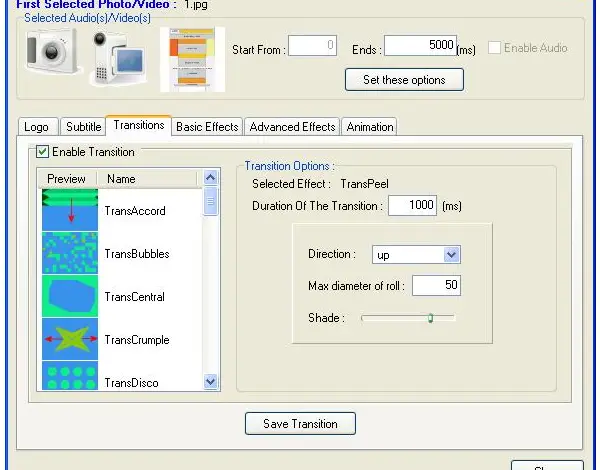Select the Transitions tab

[x=139, y=125]
